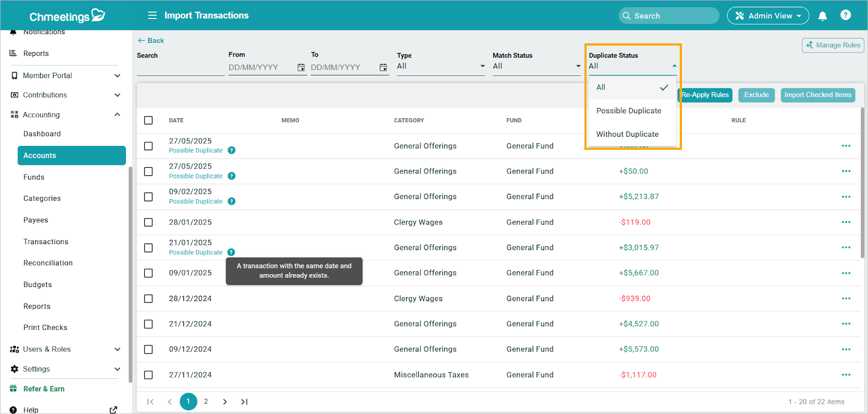Select Without Duplicate option
This screenshot has height=414, width=868.
click(x=627, y=134)
